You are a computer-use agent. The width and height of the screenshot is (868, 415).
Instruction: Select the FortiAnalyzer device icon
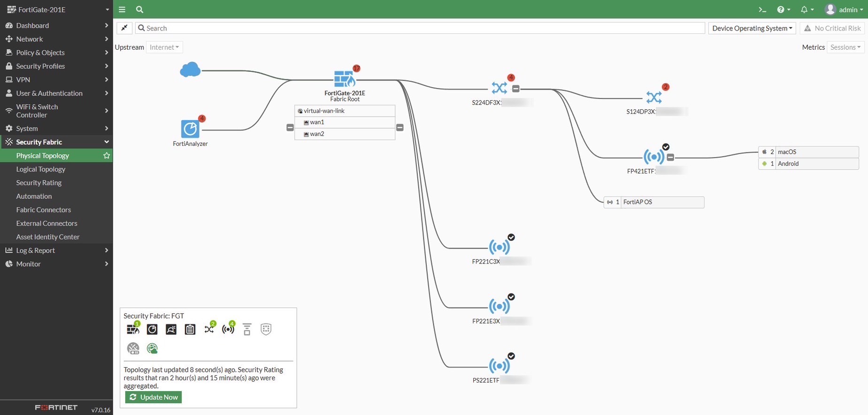click(190, 129)
